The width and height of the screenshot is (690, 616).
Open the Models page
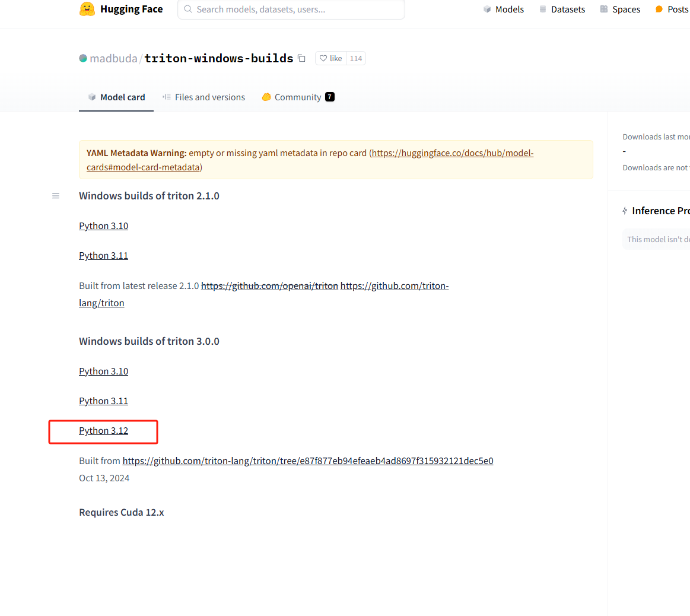click(x=504, y=9)
